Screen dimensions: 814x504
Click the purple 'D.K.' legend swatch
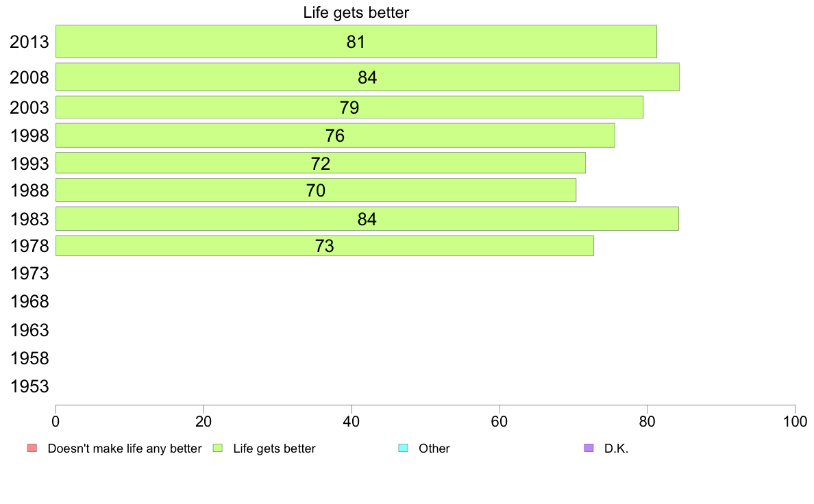click(589, 448)
